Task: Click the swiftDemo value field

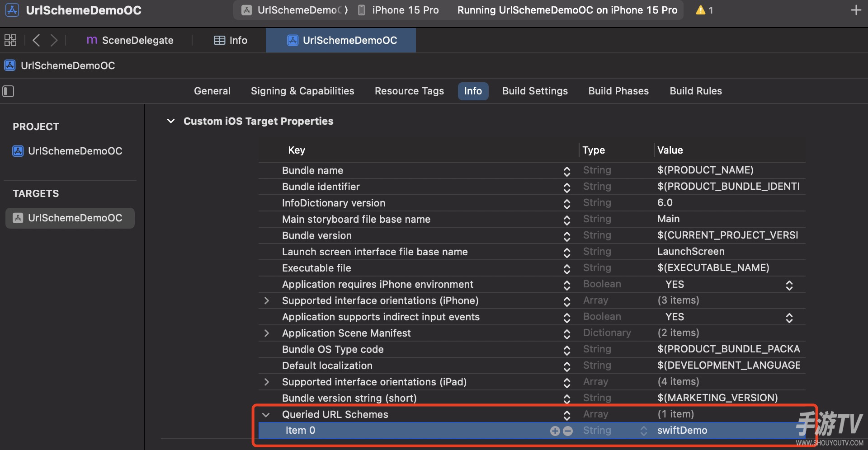Action: (x=682, y=431)
